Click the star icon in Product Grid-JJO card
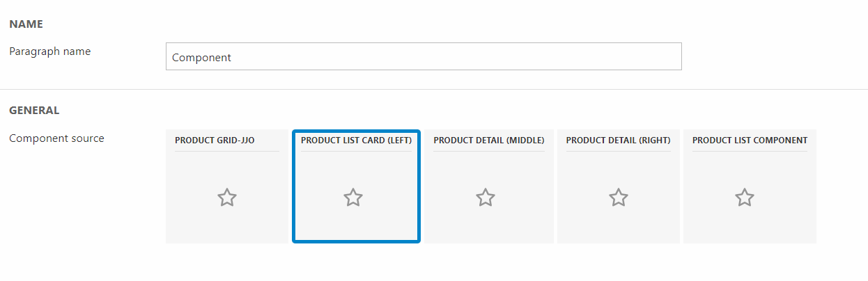Image resolution: width=868 pixels, height=281 pixels. click(227, 198)
